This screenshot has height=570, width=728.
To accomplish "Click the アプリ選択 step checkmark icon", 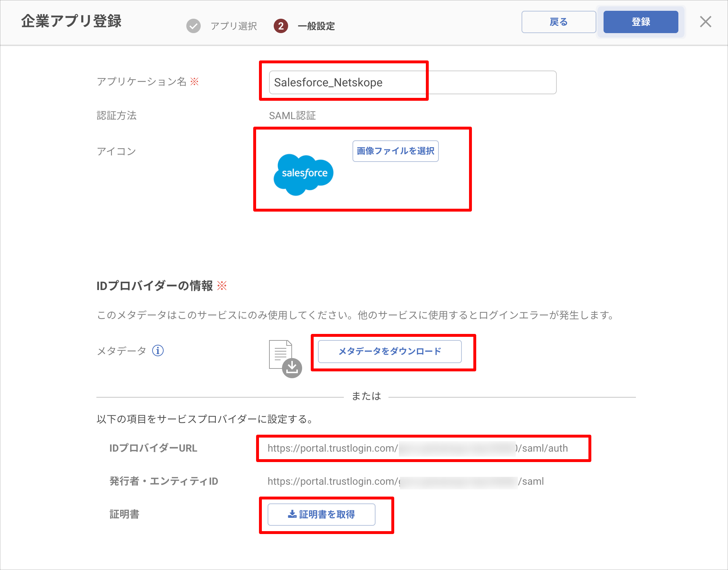I will pos(194,26).
